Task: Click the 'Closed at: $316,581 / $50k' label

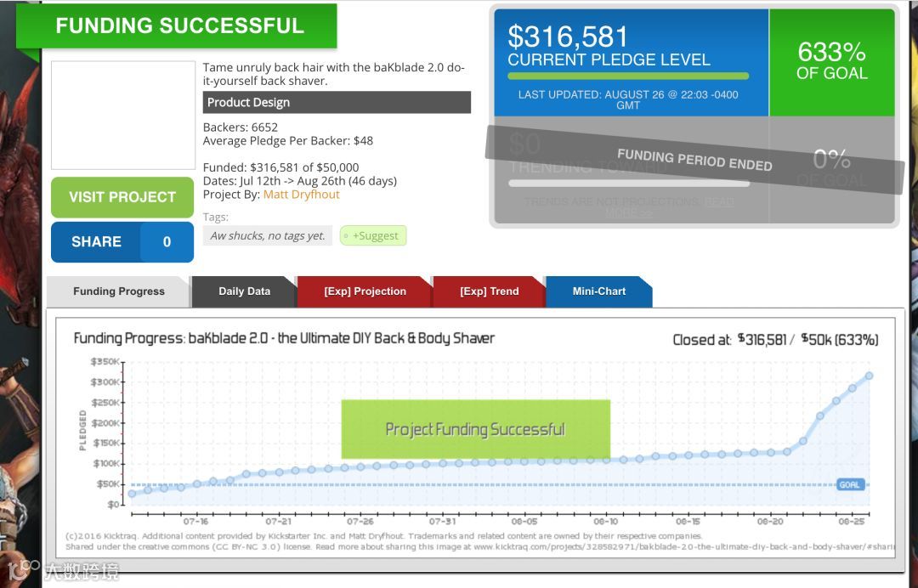Action: click(x=775, y=339)
